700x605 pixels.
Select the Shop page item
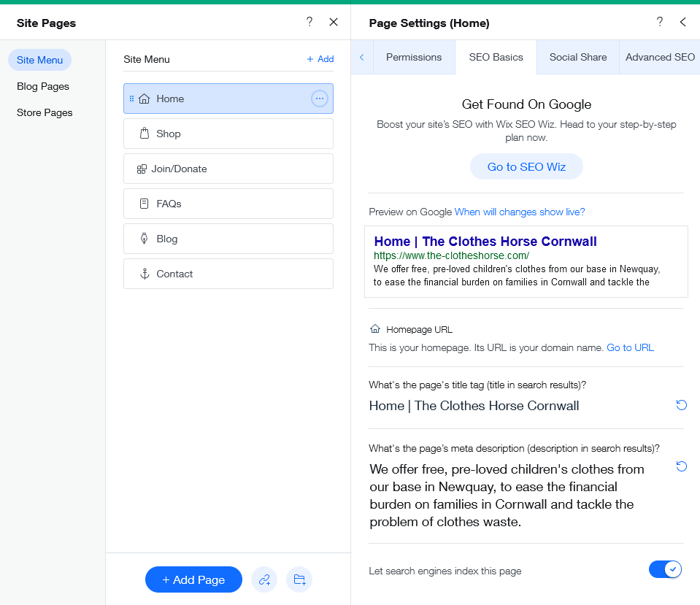click(228, 134)
